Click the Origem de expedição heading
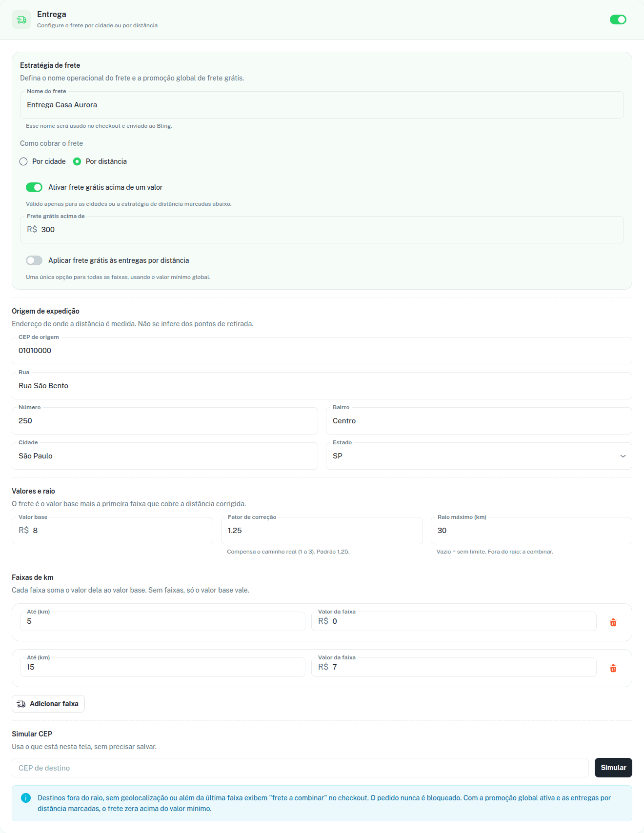 [x=45, y=311]
